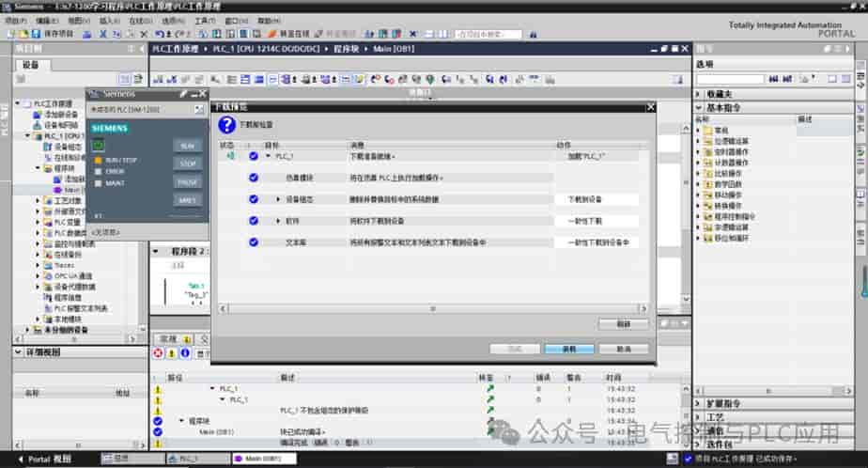Viewport: 868px width, 468px height.
Task: Click 取消 cancel button in dialog
Action: (624, 349)
